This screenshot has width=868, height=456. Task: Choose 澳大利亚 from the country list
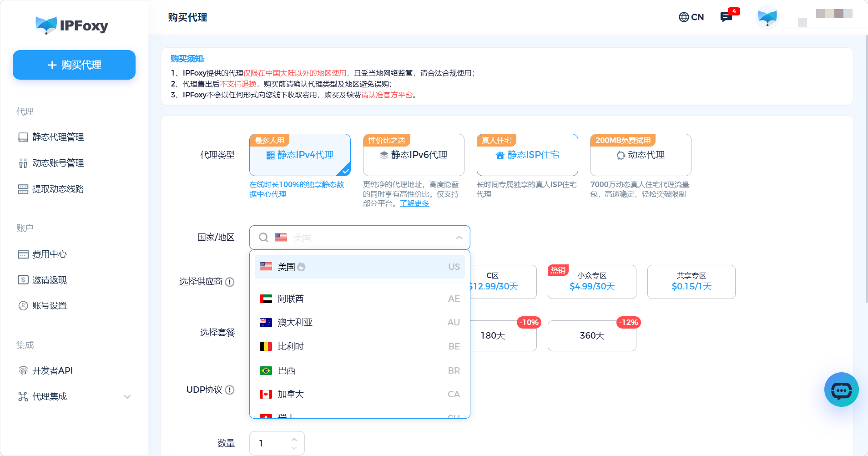pos(360,323)
